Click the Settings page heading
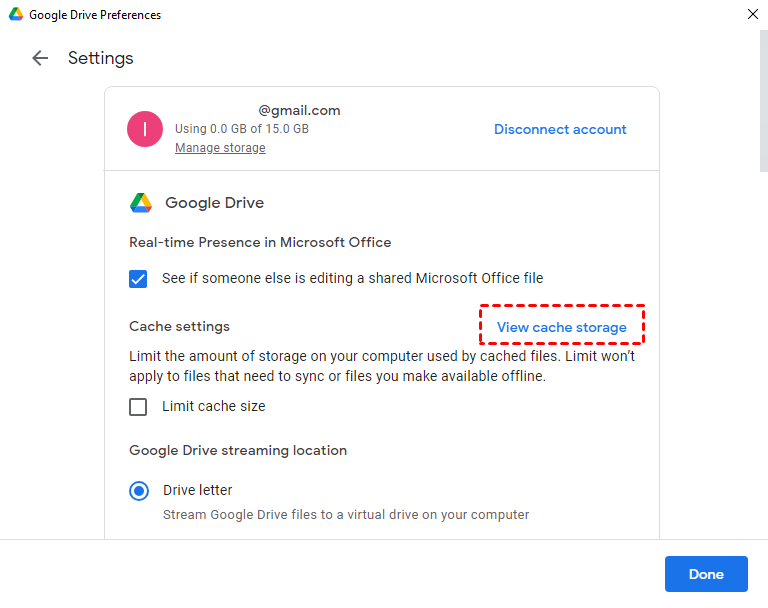Screen dimensions: 768x608 click(x=101, y=58)
